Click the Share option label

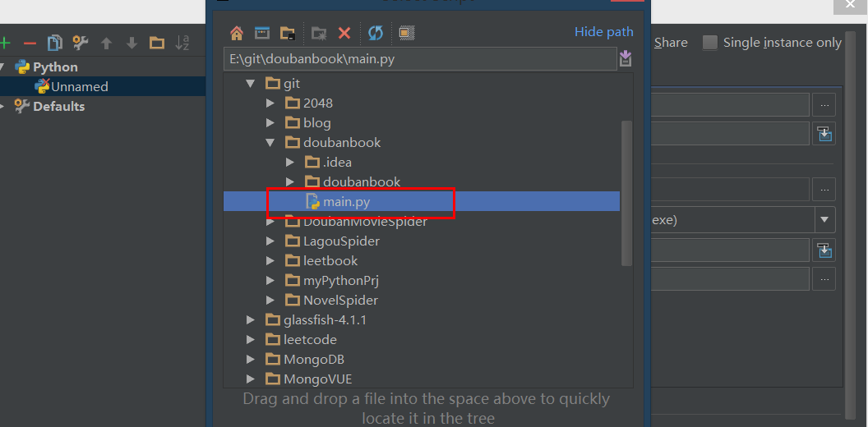(671, 43)
